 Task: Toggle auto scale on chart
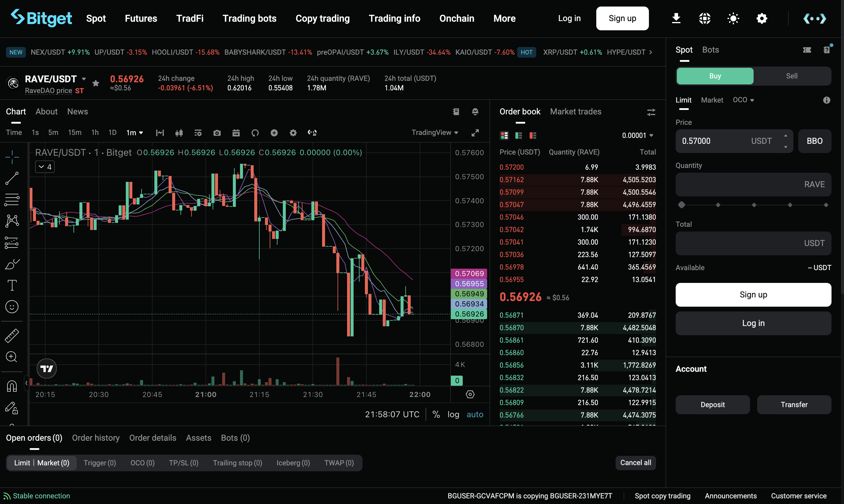pyautogui.click(x=475, y=414)
